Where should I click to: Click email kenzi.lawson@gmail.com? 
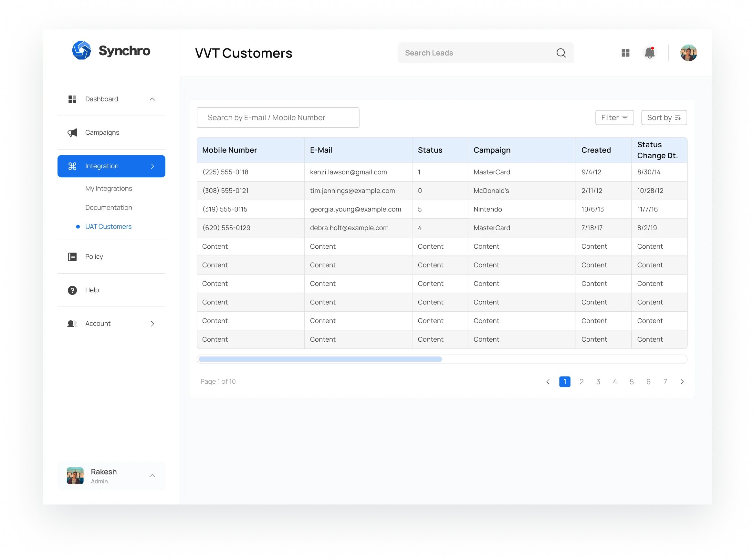[x=348, y=172]
